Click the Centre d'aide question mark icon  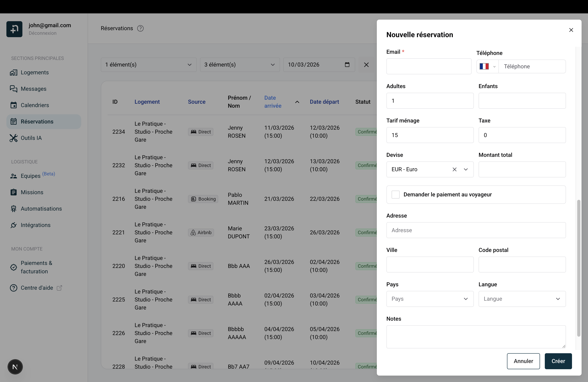coord(14,288)
